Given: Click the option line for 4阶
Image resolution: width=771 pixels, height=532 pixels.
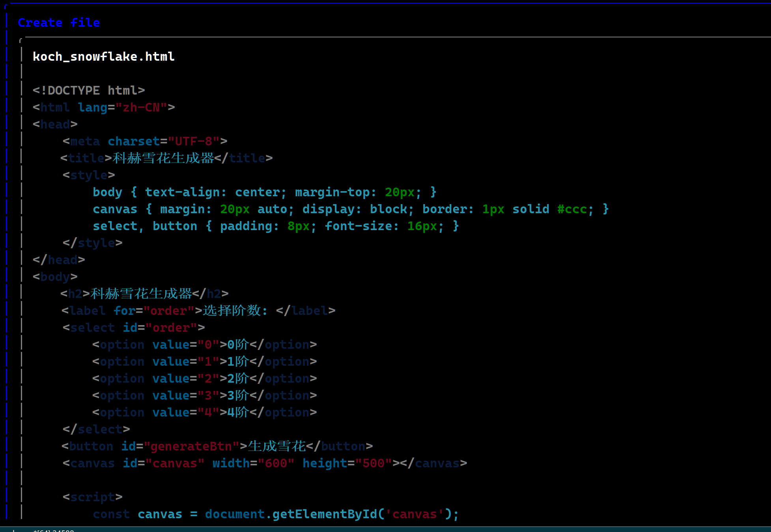Looking at the screenshot, I should click(x=204, y=413).
